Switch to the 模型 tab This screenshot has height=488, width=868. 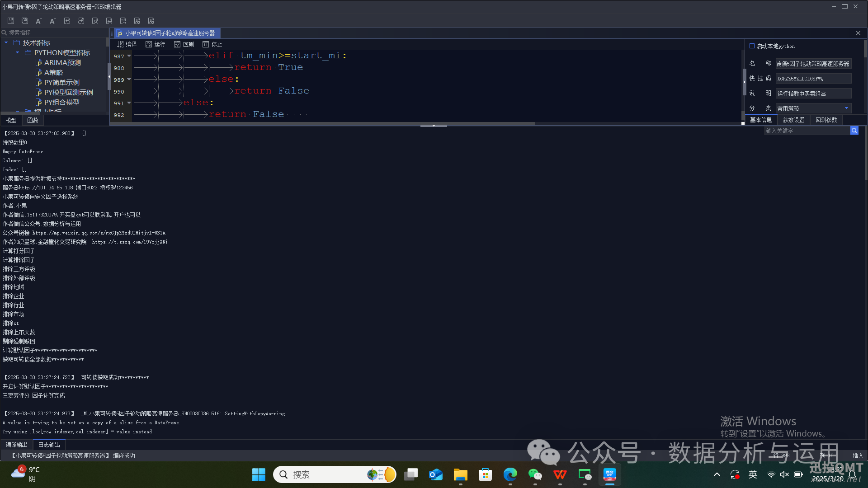(x=11, y=120)
